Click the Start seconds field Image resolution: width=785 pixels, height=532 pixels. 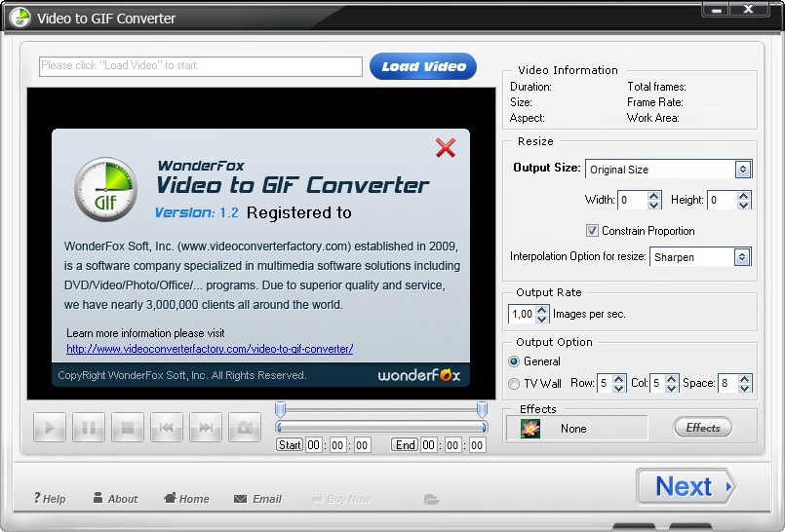[x=362, y=445]
